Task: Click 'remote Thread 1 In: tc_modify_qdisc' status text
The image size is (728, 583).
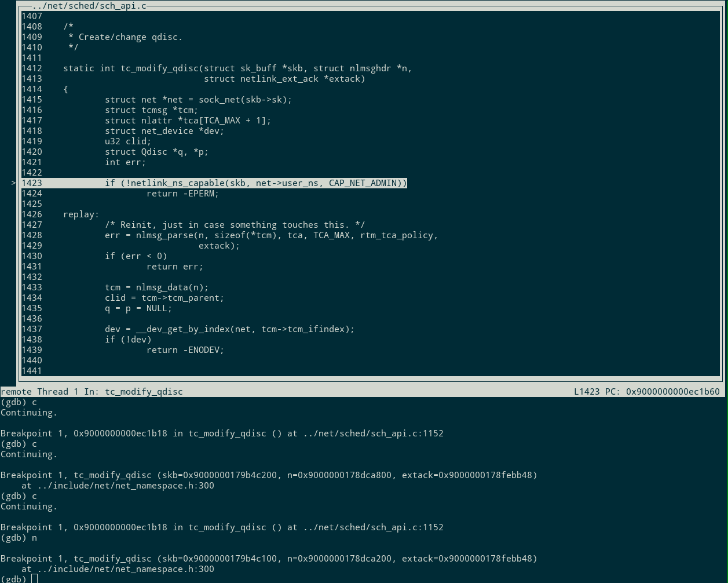Action: [x=92, y=392]
